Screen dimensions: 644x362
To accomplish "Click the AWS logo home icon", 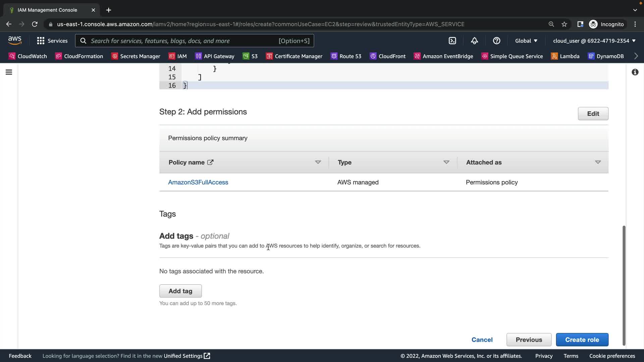I will [15, 41].
